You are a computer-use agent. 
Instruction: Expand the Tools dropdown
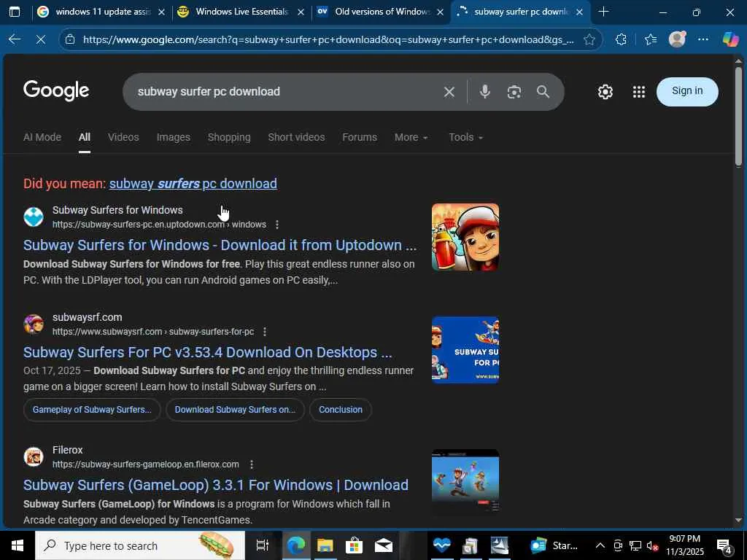pyautogui.click(x=466, y=137)
